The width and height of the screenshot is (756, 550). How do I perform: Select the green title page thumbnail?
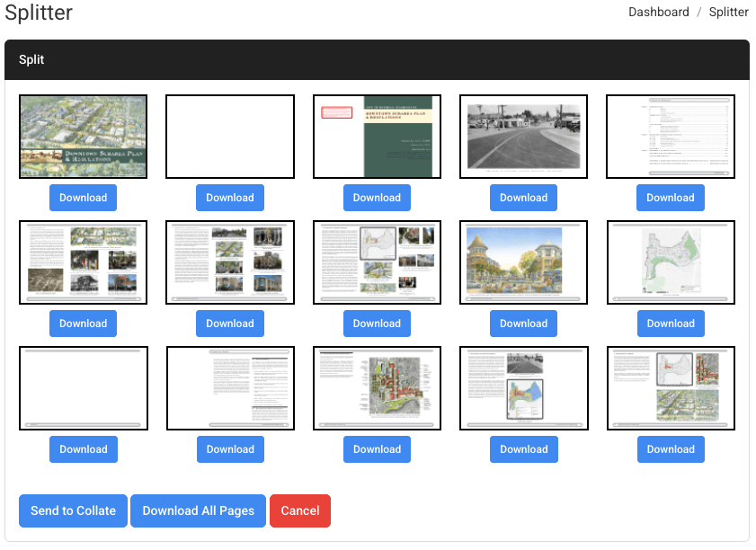coord(377,137)
